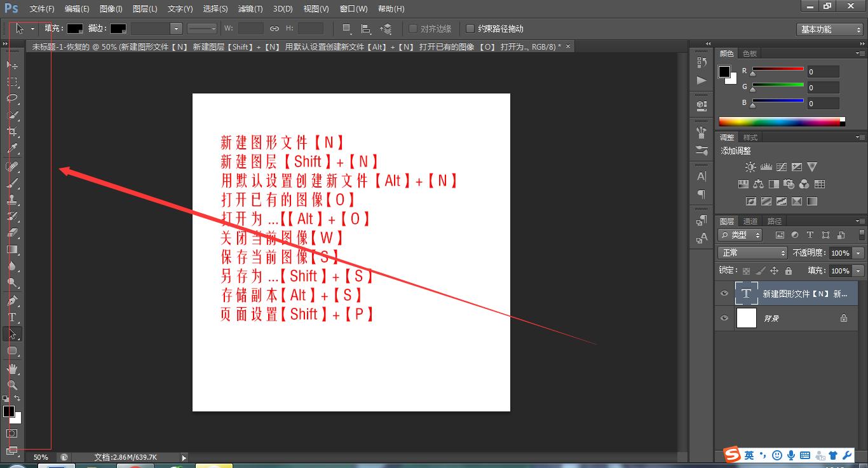Select the Path Selection tool
Viewport: 868px width, 468px height.
click(x=12, y=334)
